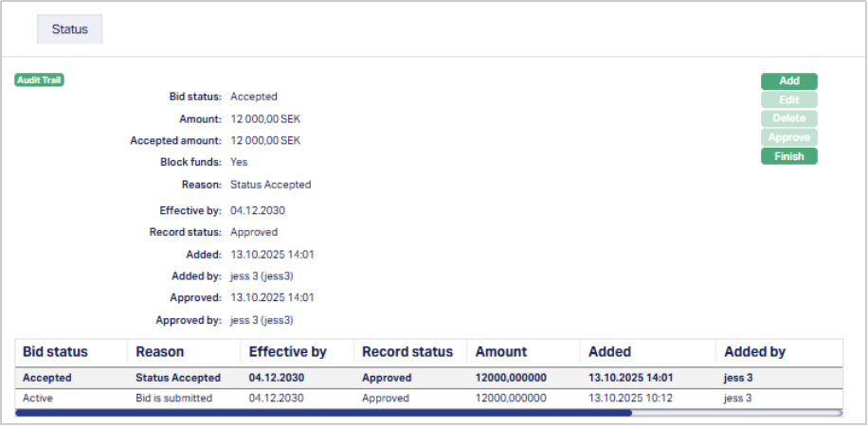The height and width of the screenshot is (426, 868).
Task: Select the Active bid status row
Action: tap(38, 399)
